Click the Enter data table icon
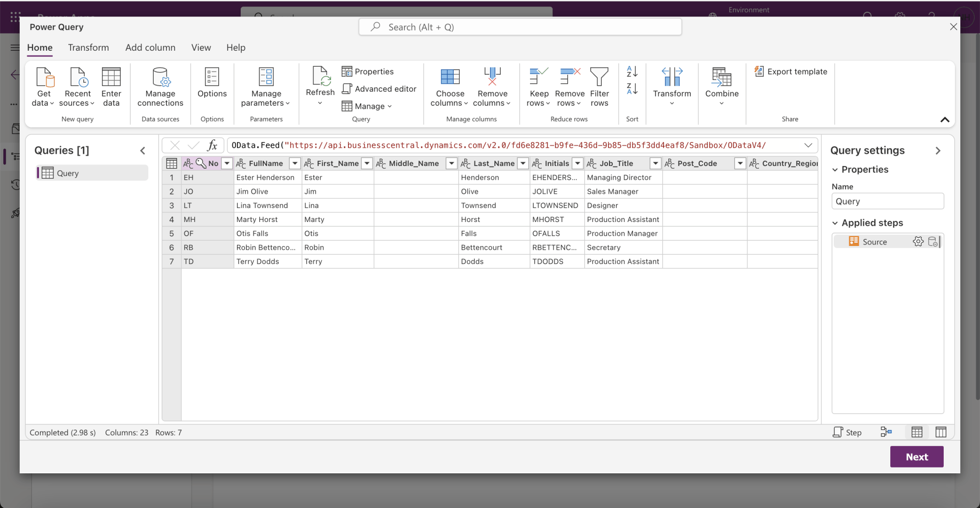Viewport: 980px width, 508px height. coord(111,77)
